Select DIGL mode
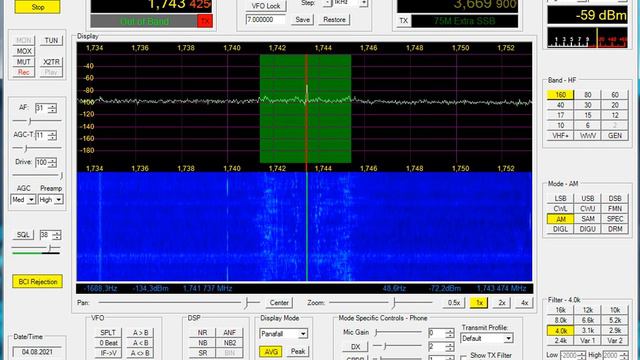The image size is (640, 360). coord(560,229)
